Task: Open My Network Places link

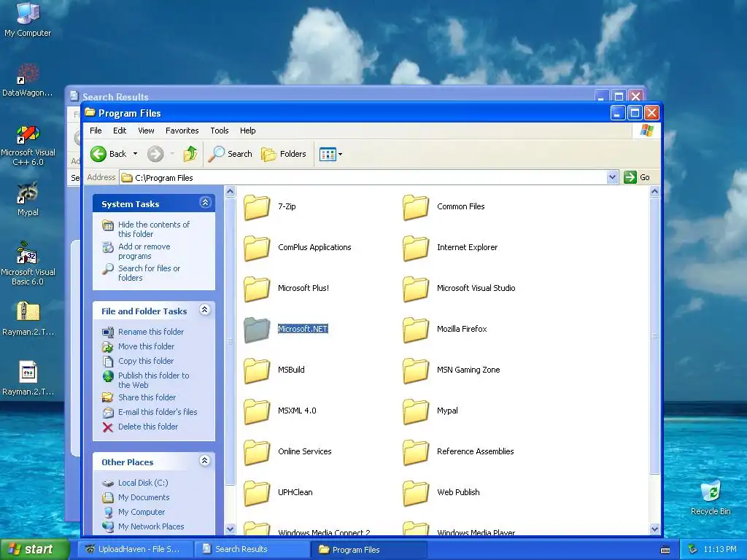Action: (151, 526)
